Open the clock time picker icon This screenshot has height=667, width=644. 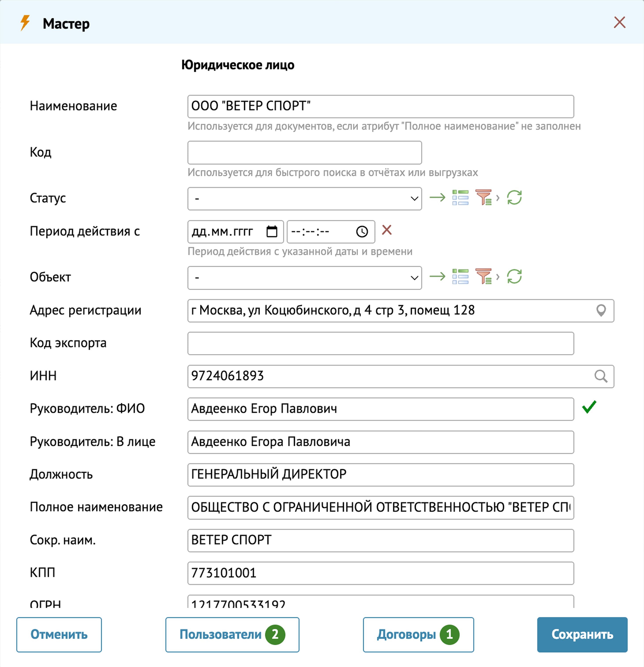click(x=362, y=232)
